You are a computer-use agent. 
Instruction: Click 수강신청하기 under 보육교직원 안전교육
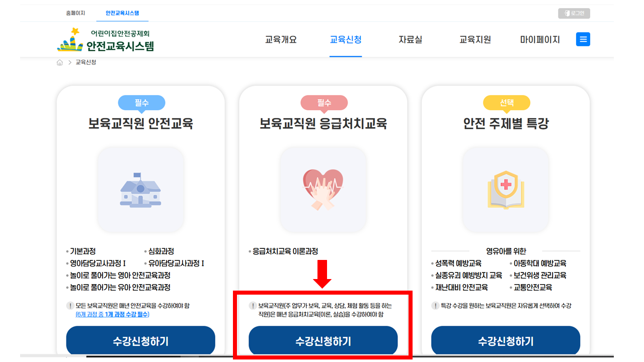point(140,341)
